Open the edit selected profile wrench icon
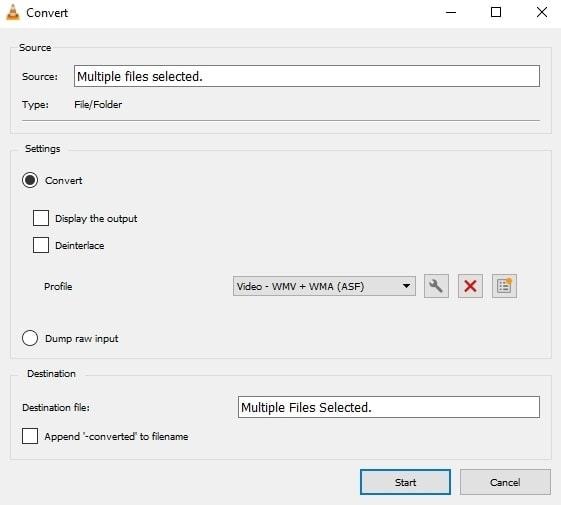 (x=436, y=286)
